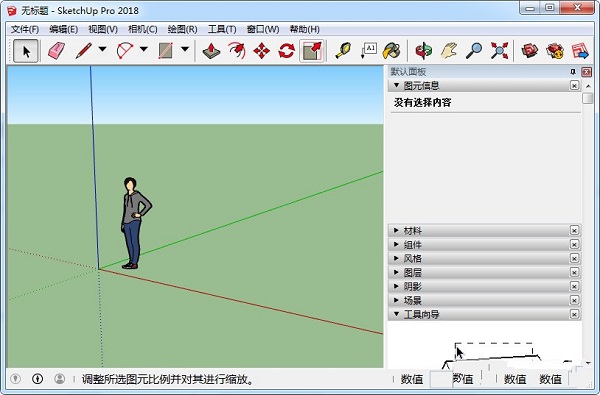Close the 默认面板 tray
The image size is (600, 395).
(x=586, y=72)
